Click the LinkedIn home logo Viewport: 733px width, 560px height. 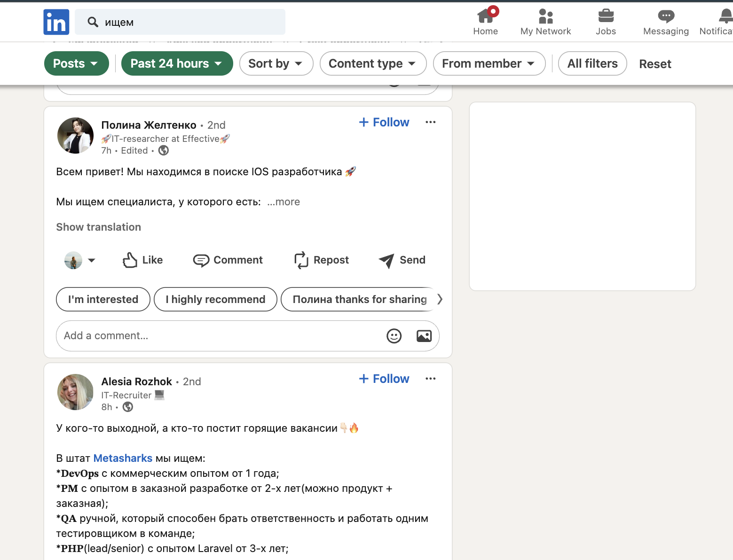click(x=56, y=22)
